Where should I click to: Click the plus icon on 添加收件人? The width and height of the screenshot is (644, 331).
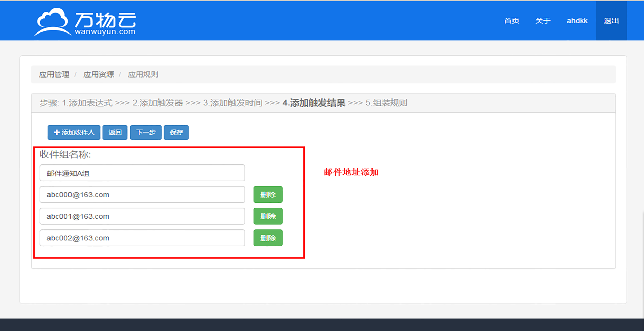click(x=57, y=132)
